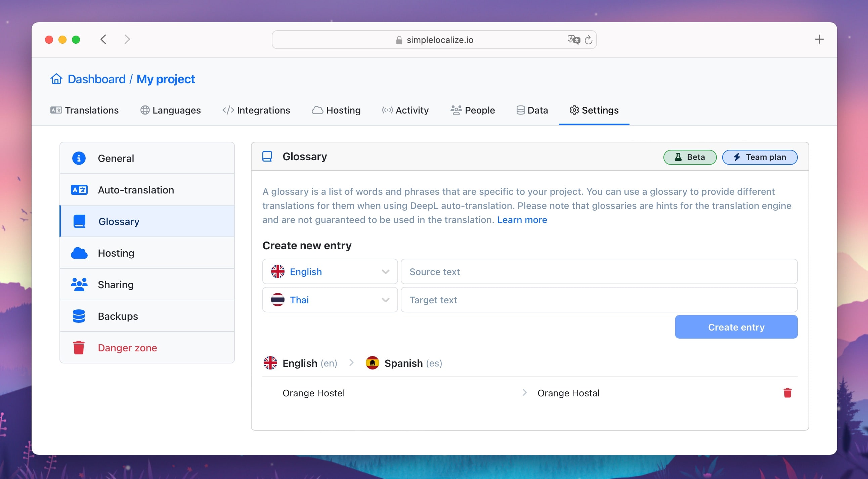Reload the page using the refresh icon

tap(588, 40)
